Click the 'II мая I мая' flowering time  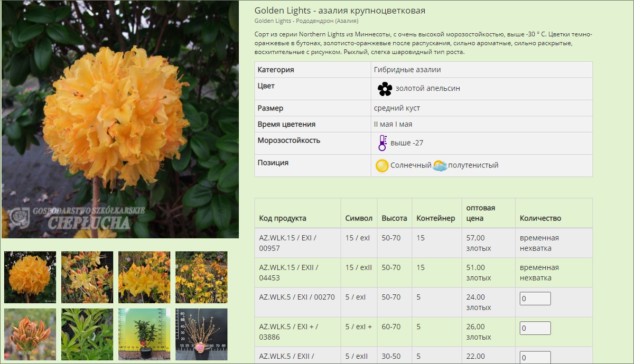tap(393, 124)
